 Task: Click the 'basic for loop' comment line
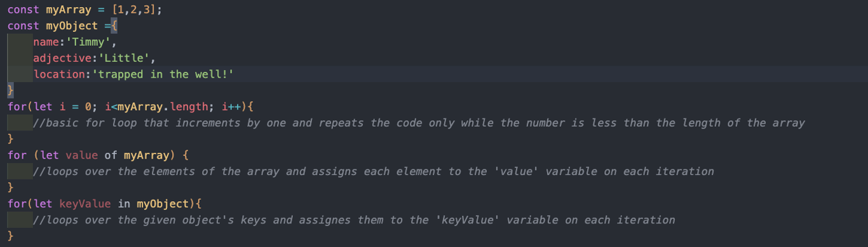coord(419,123)
